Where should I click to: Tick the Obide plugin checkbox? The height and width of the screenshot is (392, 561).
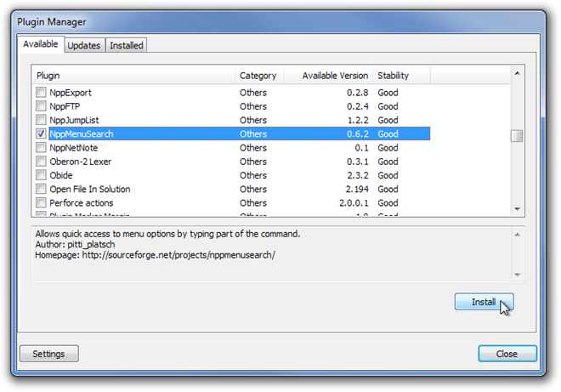[x=41, y=175]
